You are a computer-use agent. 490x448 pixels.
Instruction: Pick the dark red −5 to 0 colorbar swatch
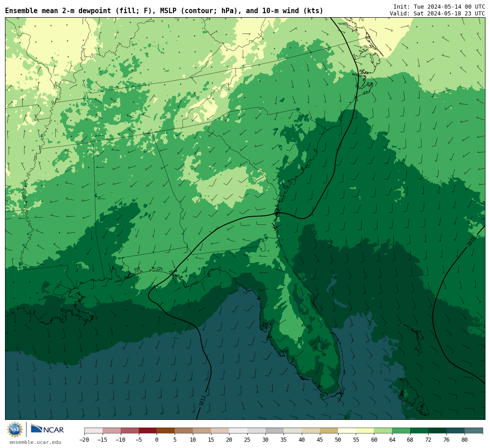pyautogui.click(x=148, y=431)
